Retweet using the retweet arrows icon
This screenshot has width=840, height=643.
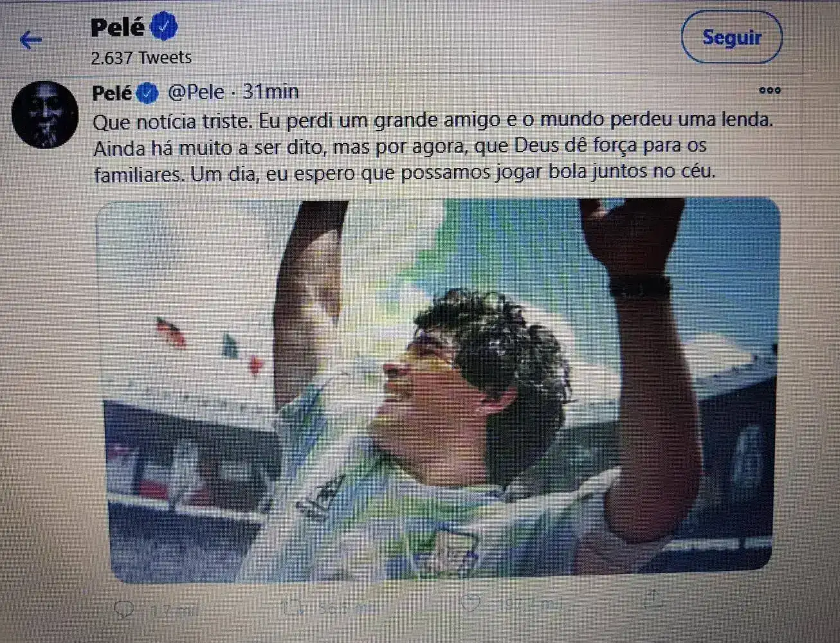(x=292, y=606)
